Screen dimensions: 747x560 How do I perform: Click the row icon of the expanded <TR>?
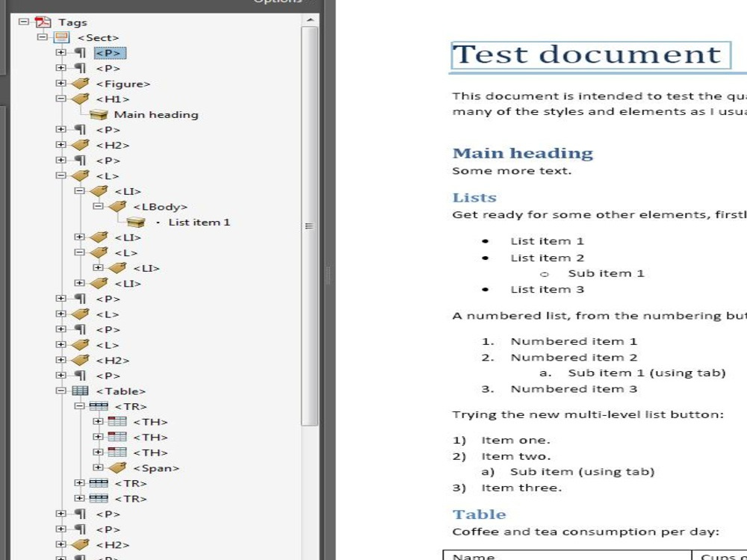(99, 406)
